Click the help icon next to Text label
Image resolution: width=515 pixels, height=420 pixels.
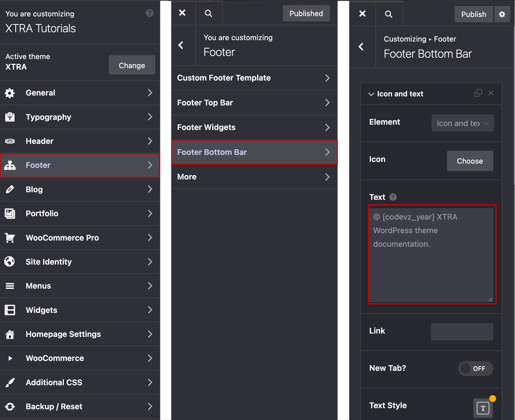(x=393, y=197)
